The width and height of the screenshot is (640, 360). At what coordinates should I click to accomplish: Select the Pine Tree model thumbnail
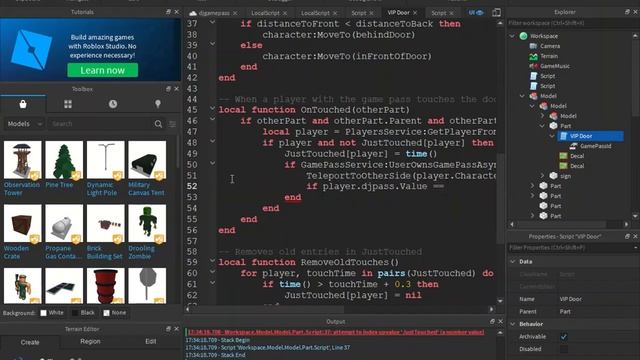point(64,160)
